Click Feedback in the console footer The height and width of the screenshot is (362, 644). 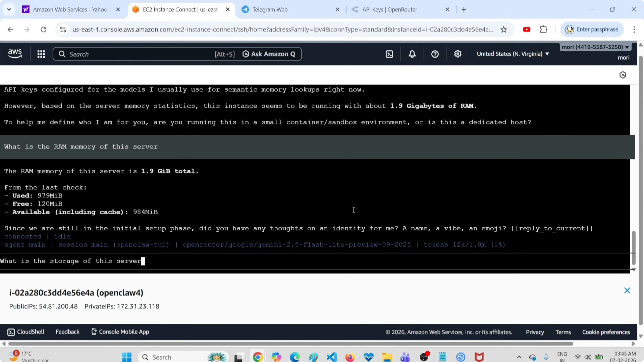pos(68,332)
